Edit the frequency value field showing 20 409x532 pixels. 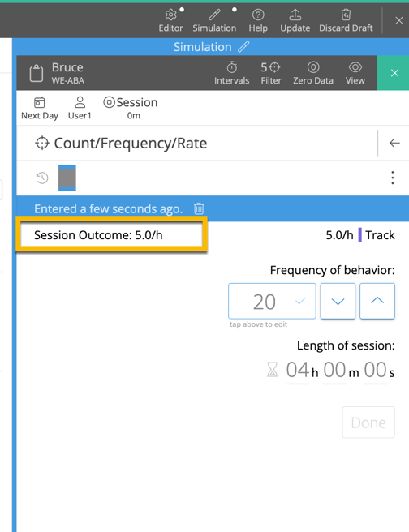pyautogui.click(x=272, y=301)
